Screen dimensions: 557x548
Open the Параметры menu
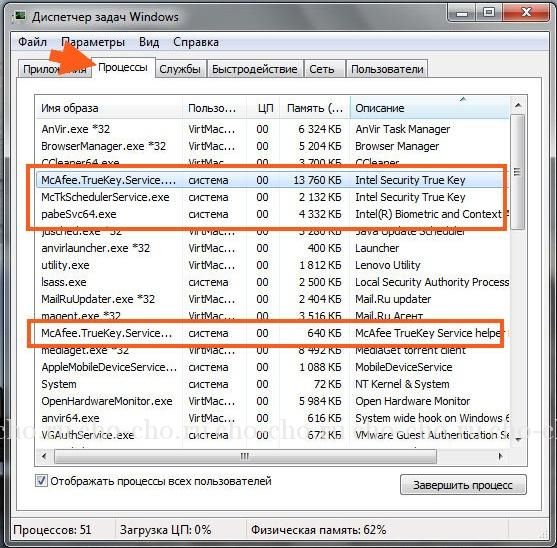[93, 42]
